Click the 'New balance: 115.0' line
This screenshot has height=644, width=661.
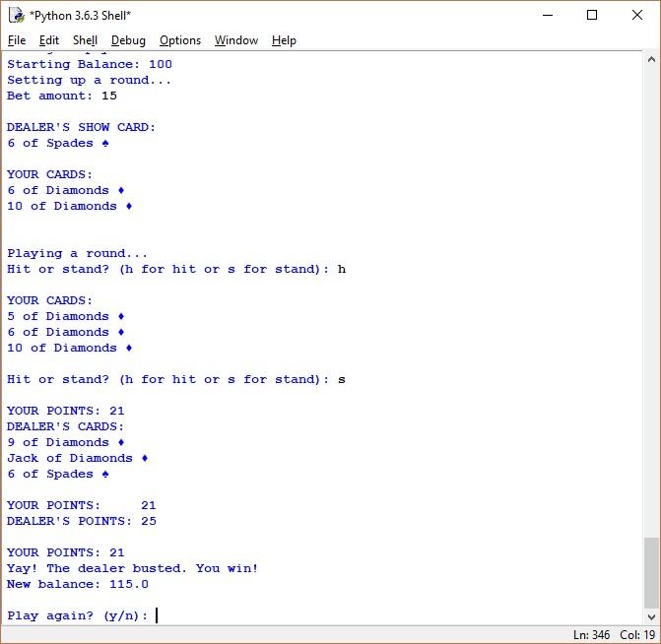click(x=78, y=584)
